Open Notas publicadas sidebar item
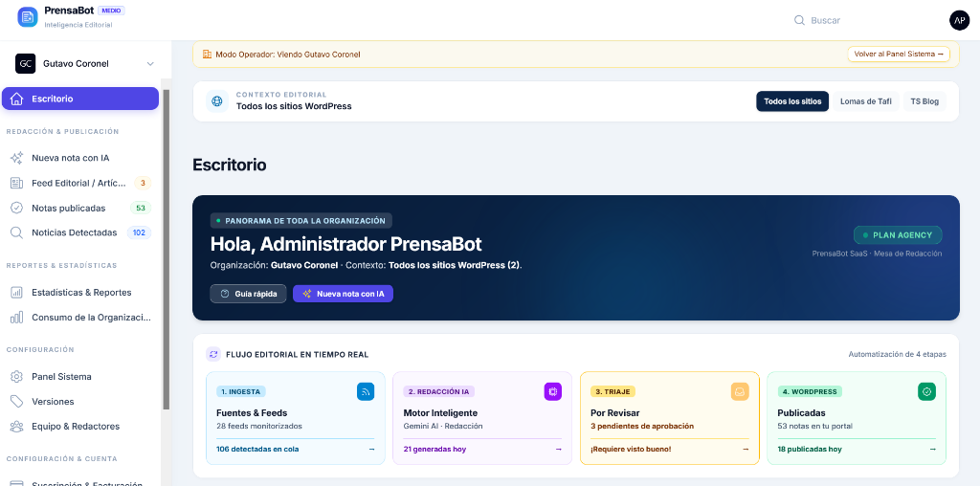 (80, 208)
